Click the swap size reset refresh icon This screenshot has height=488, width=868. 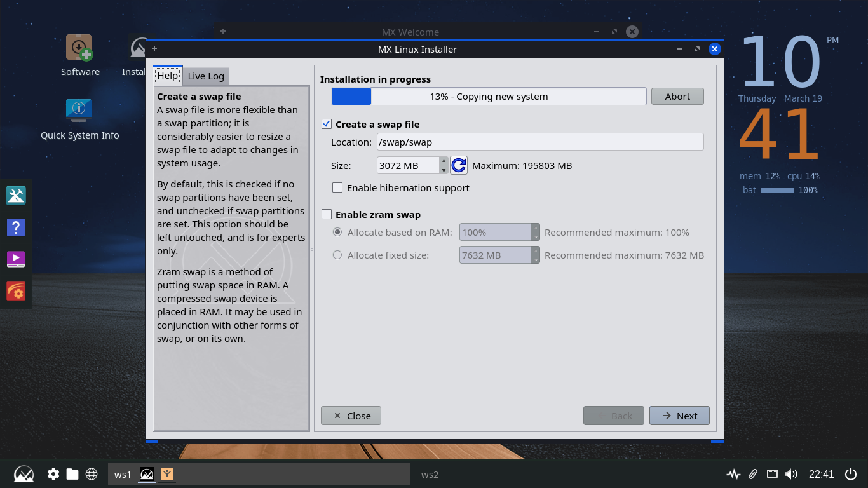click(459, 166)
